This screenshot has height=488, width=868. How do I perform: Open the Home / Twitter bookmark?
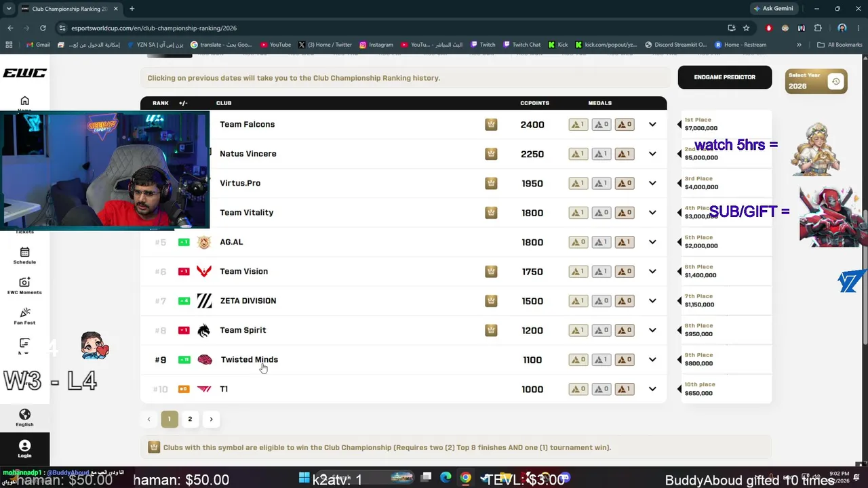point(325,45)
